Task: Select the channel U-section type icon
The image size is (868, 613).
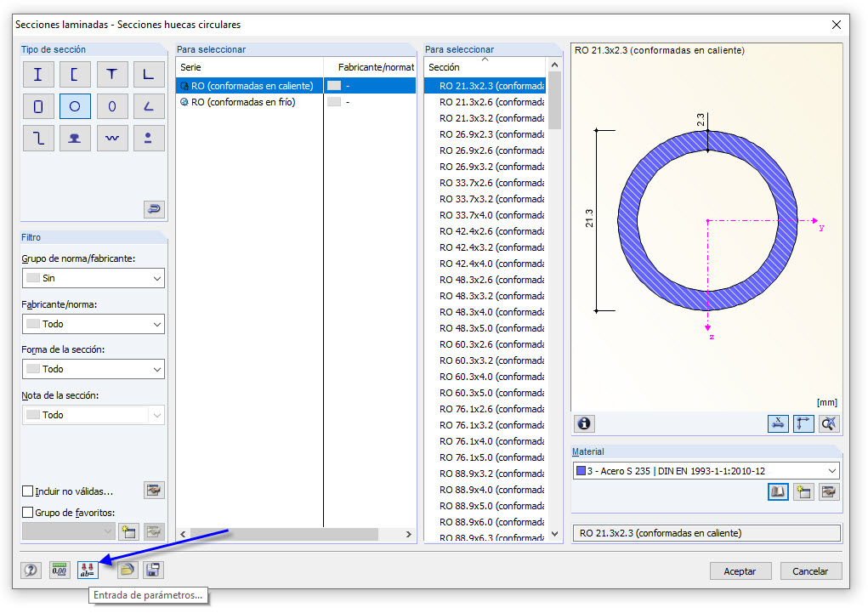Action: [75, 74]
